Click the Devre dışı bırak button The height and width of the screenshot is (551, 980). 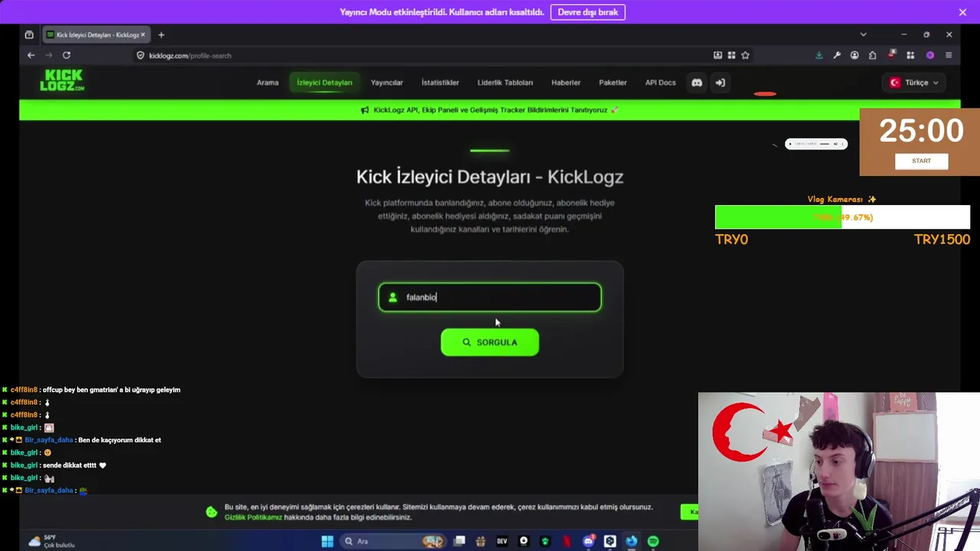588,12
